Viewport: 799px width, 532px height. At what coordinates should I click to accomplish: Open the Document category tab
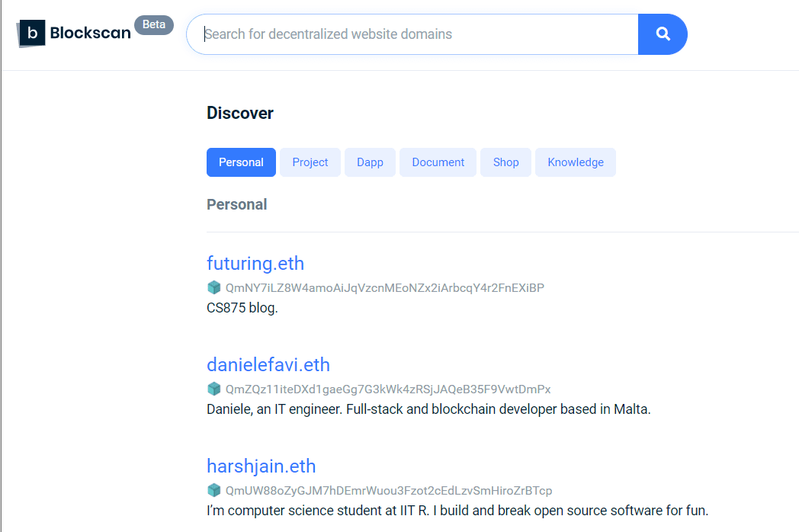click(438, 162)
